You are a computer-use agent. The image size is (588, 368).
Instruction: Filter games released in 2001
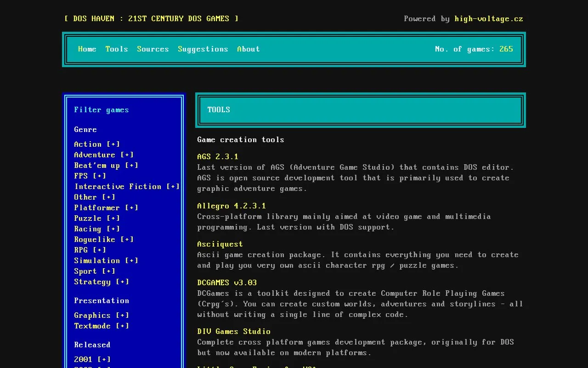pos(83,359)
